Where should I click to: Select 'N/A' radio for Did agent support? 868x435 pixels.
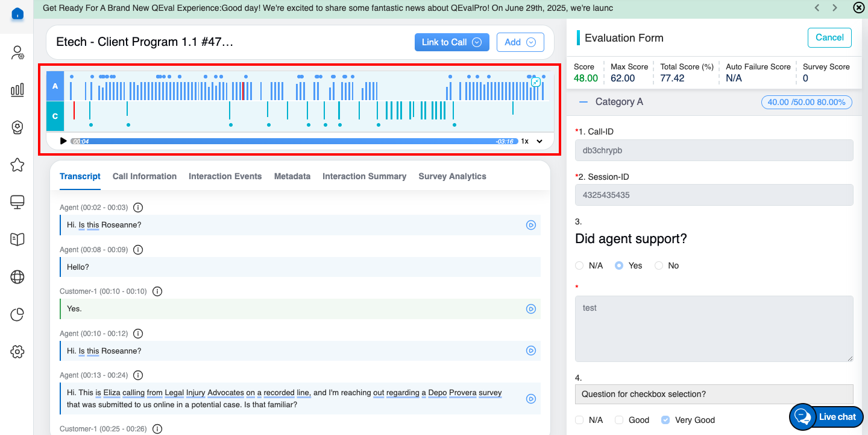pos(579,265)
